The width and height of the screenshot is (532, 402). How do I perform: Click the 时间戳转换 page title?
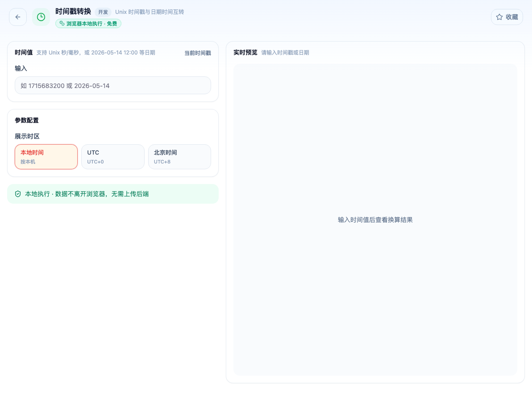click(73, 12)
